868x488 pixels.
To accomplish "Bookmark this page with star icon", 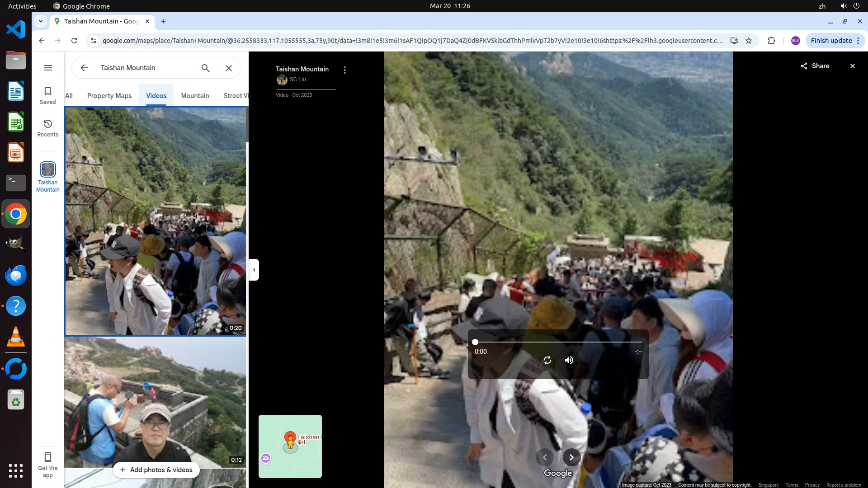I will click(x=749, y=41).
